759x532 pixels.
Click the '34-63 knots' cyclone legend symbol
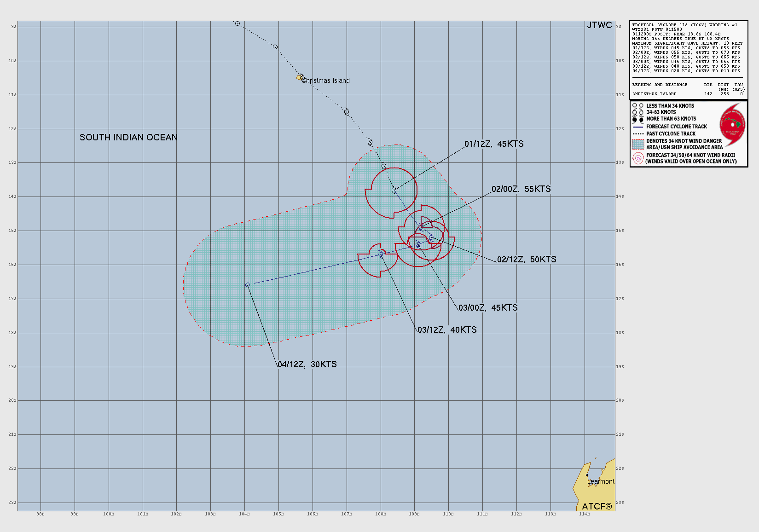637,112
